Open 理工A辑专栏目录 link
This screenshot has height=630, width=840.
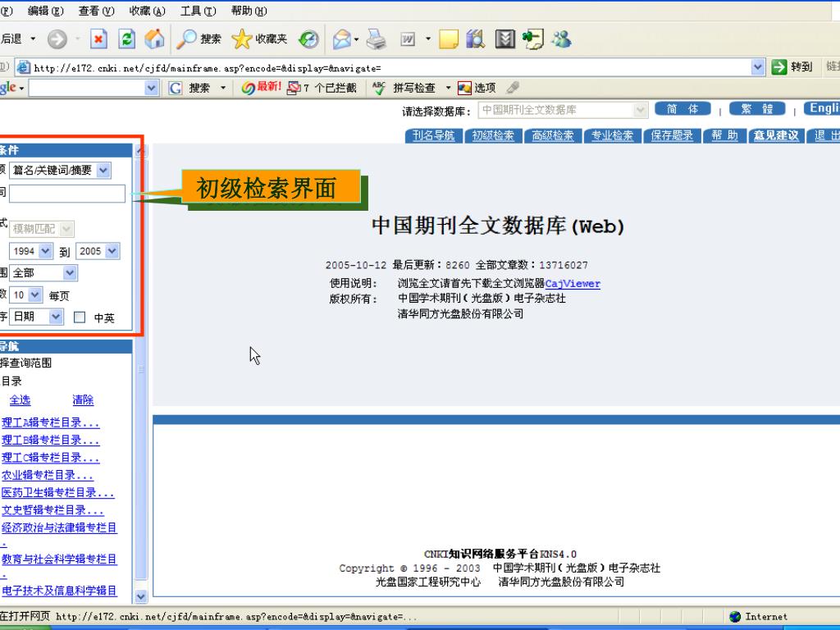[50, 422]
